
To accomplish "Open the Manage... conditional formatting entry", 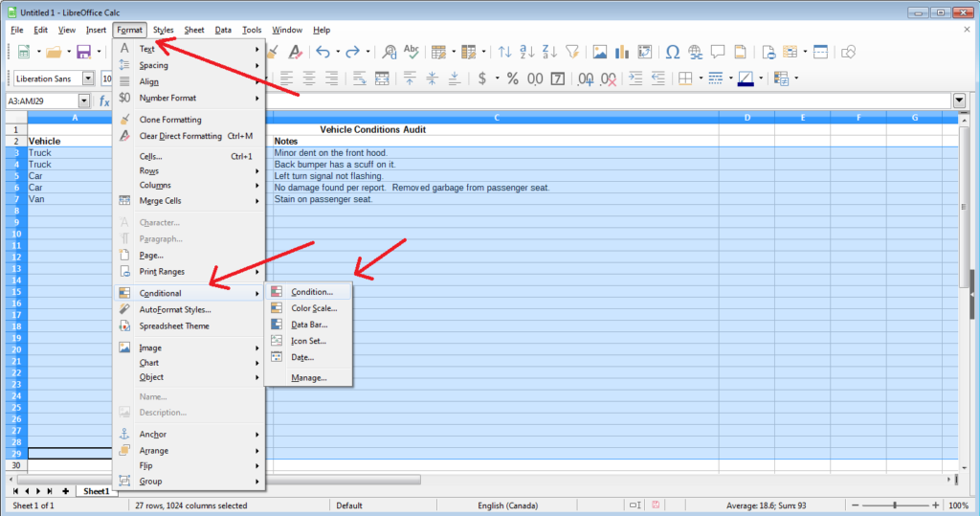I will click(309, 378).
